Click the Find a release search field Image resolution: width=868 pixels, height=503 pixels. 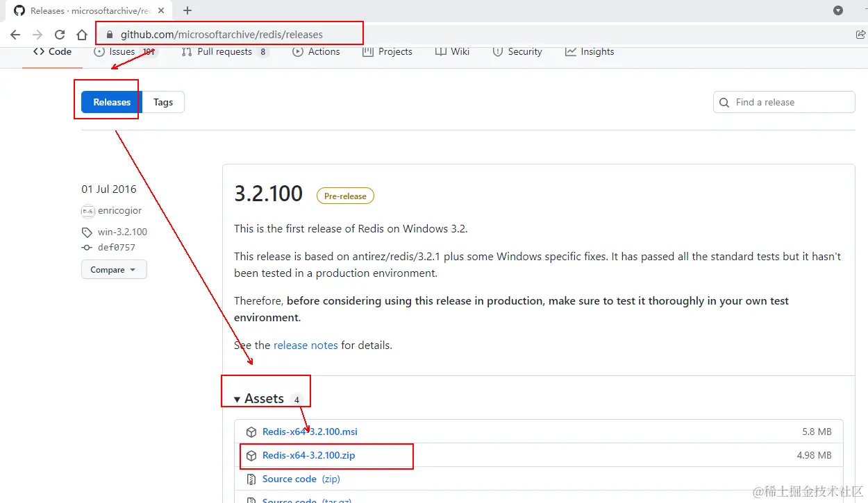coord(784,102)
